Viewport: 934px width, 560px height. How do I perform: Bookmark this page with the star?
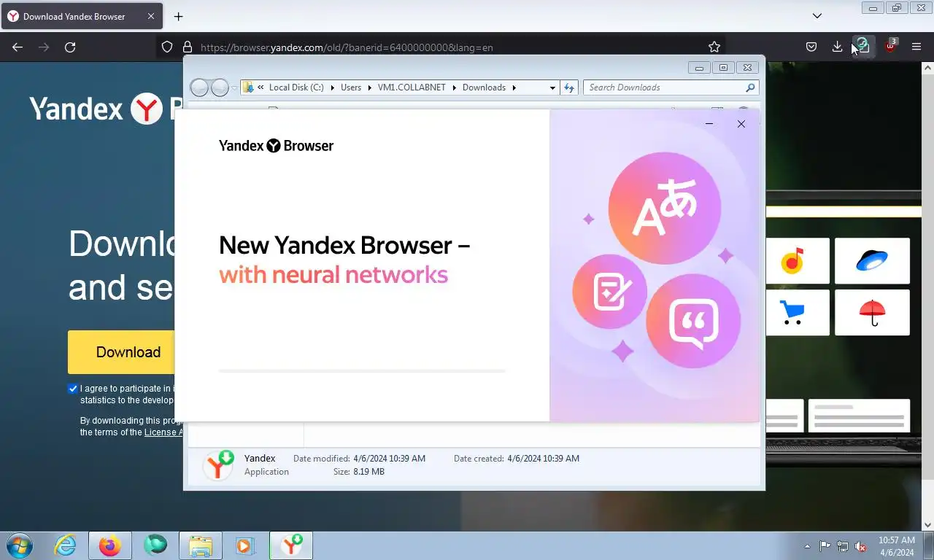(714, 47)
